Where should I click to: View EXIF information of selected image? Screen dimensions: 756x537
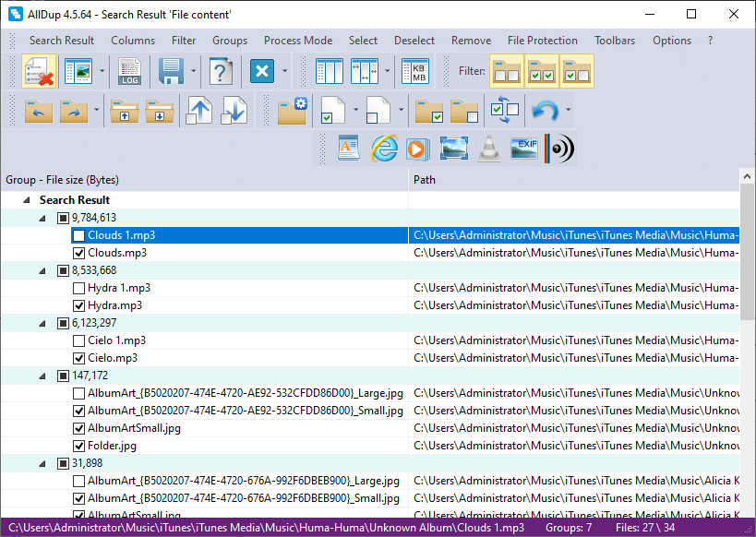click(523, 149)
